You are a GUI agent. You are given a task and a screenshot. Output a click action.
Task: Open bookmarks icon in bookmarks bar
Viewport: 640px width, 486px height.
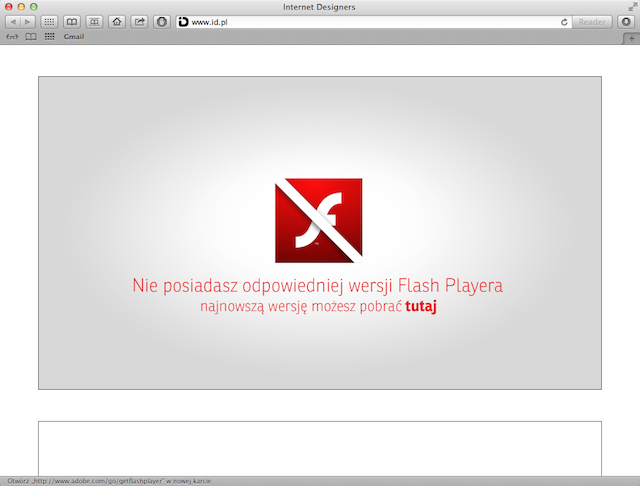(x=31, y=37)
